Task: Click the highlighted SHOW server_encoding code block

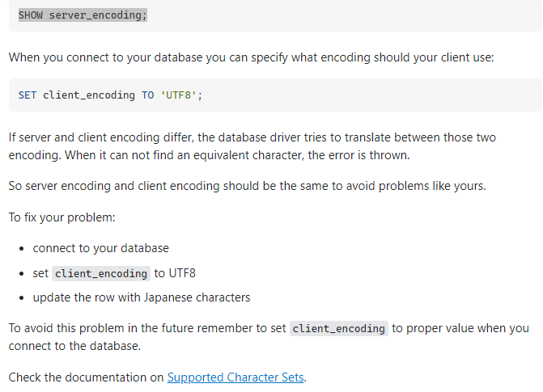Action: coord(324,16)
